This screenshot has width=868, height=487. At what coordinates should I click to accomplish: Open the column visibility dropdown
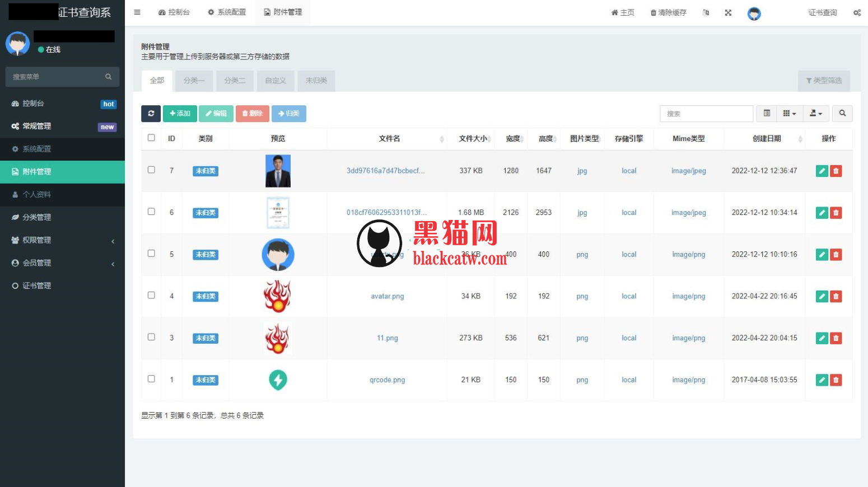(790, 114)
